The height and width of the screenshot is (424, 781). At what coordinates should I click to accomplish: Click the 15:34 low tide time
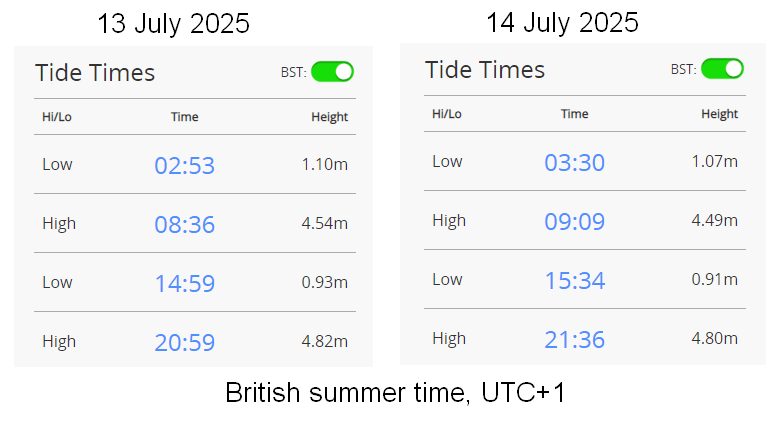575,280
